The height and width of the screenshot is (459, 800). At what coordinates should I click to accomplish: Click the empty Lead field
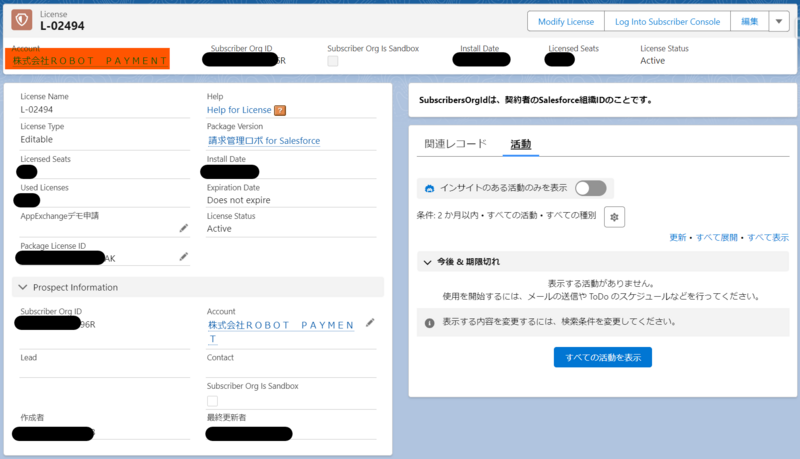pos(105,370)
